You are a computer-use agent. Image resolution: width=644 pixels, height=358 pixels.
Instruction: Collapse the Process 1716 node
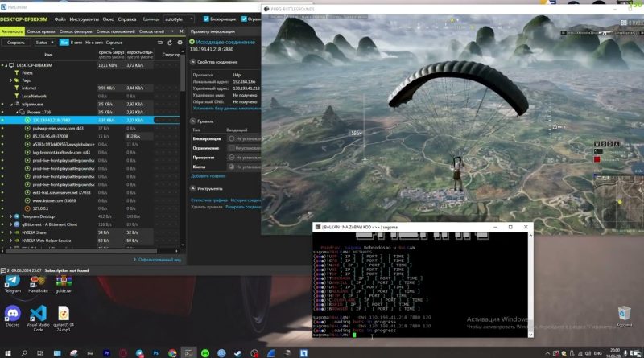tap(17, 112)
